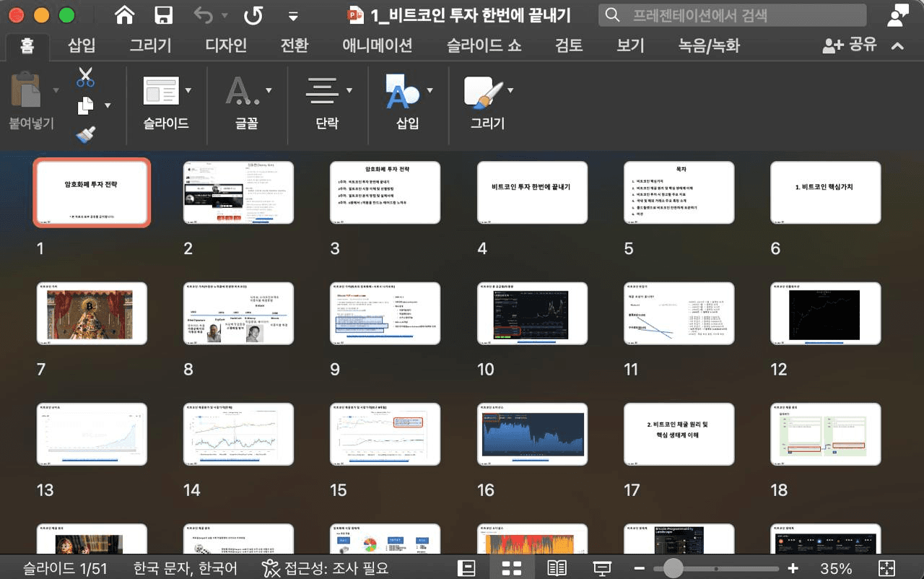Switch to the 홈 tab
Image resolution: width=924 pixels, height=579 pixels.
click(27, 45)
